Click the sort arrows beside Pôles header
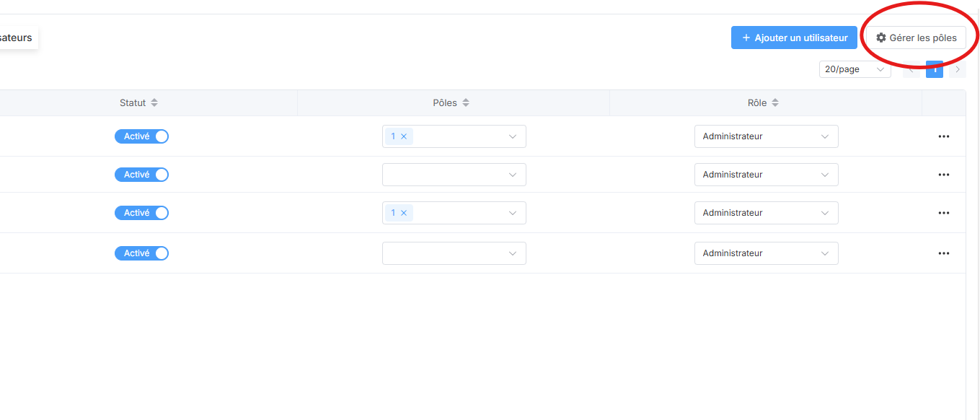Viewport: 980px width, 420px height. click(x=466, y=103)
